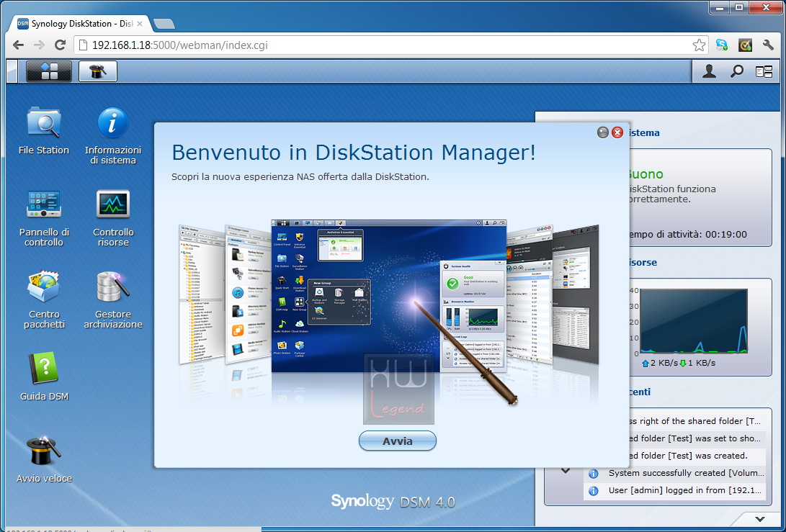Select 'folder [Test] was created' log entry
This screenshot has width=786, height=532.
point(698,456)
